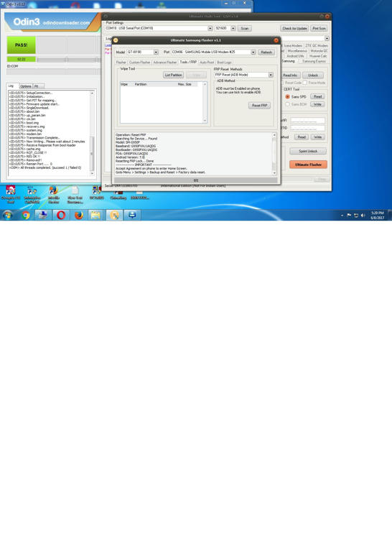Open the Samsung Exynos tab

[x=314, y=61]
